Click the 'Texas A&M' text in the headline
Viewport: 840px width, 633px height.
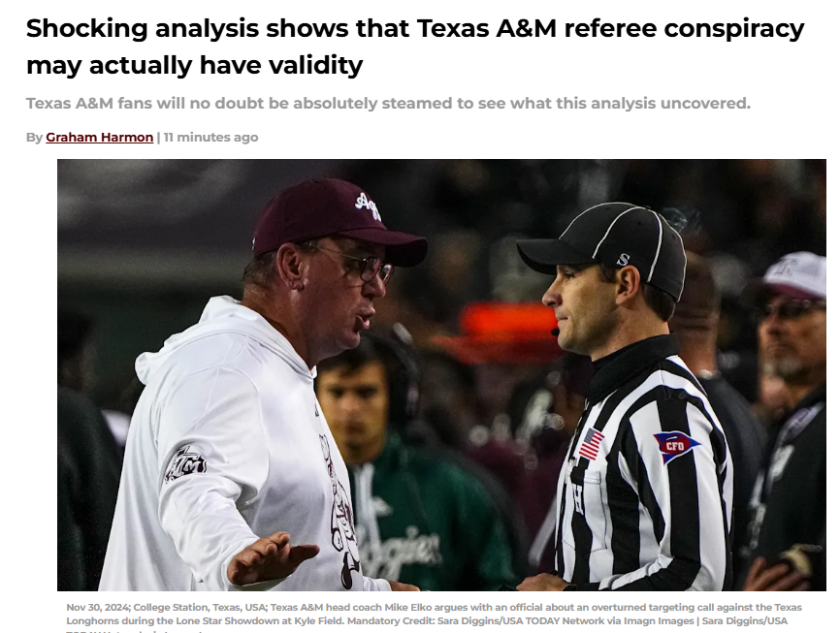coord(486,28)
